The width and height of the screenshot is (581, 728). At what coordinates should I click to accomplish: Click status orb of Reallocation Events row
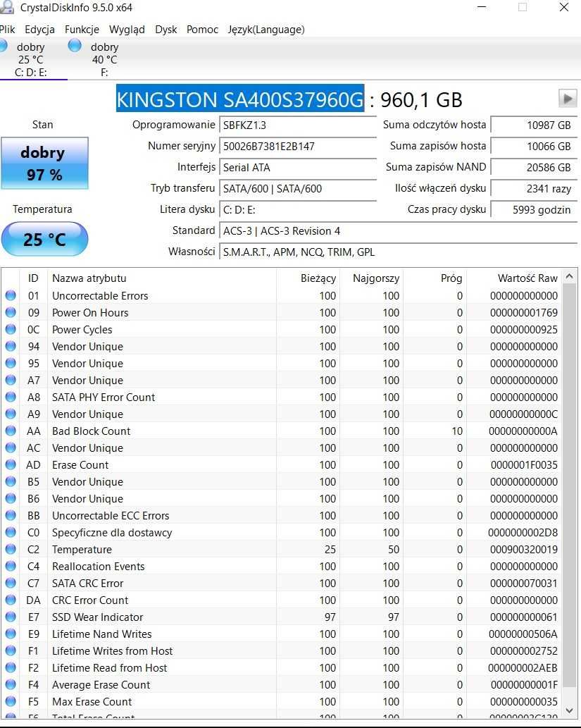coord(11,566)
